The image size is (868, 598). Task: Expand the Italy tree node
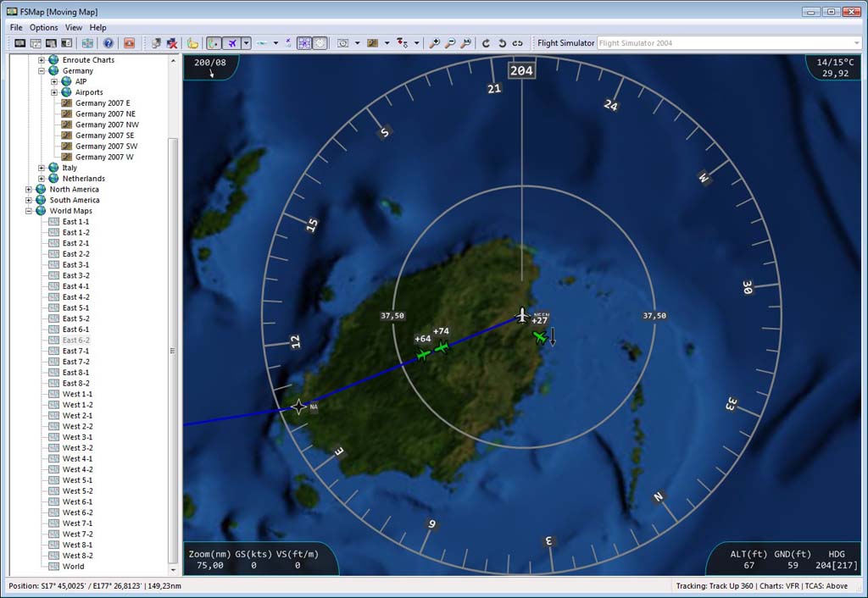41,168
